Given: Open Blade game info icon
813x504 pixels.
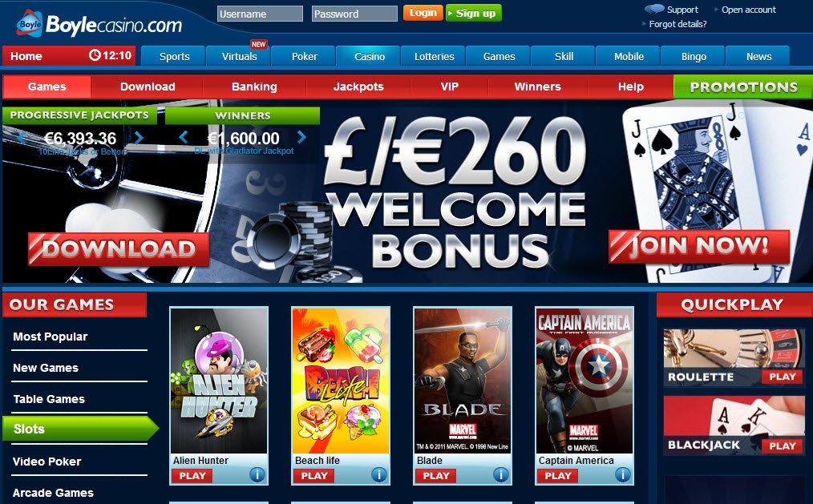Looking at the screenshot, I should [x=501, y=474].
